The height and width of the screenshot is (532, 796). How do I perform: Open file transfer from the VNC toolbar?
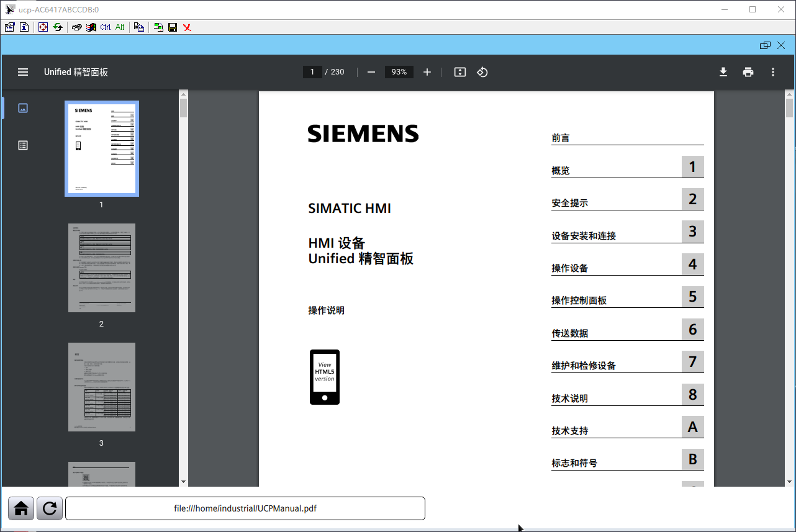tap(139, 27)
